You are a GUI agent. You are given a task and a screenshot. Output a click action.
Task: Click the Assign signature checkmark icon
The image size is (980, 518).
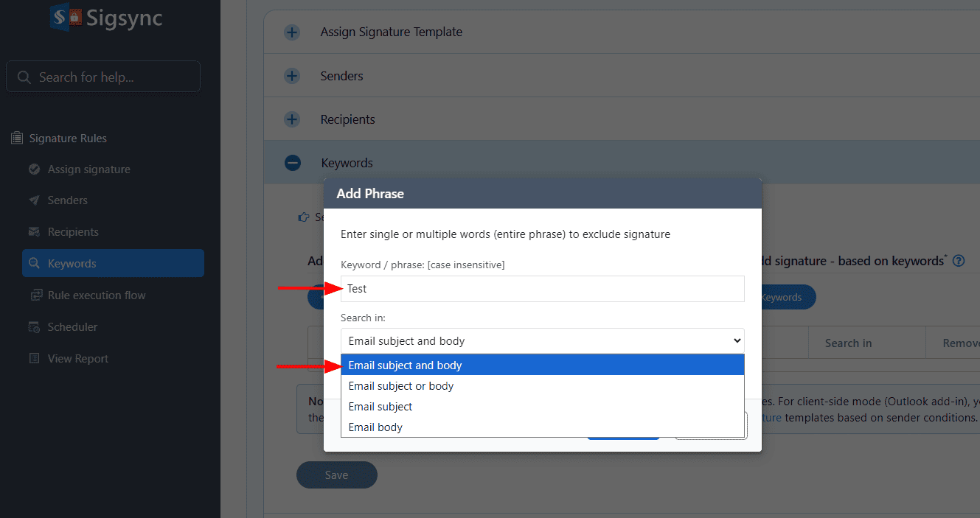coord(34,169)
